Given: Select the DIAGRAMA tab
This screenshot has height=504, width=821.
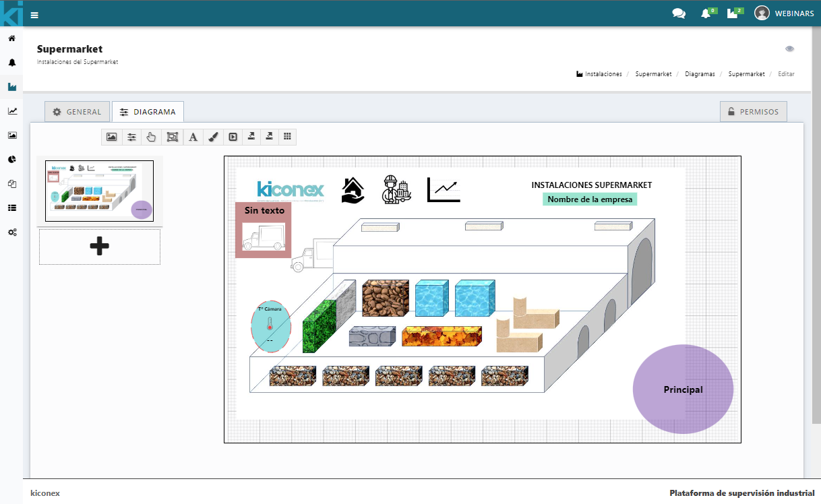Looking at the screenshot, I should pos(148,112).
